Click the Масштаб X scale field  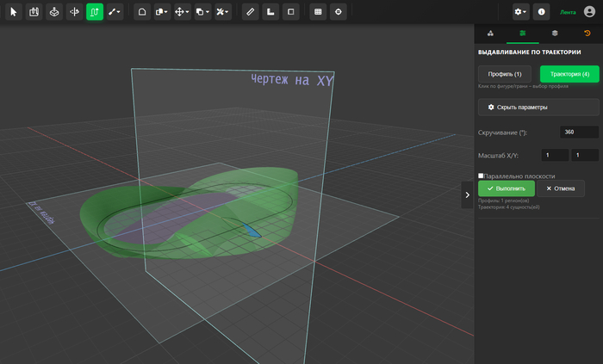(555, 155)
